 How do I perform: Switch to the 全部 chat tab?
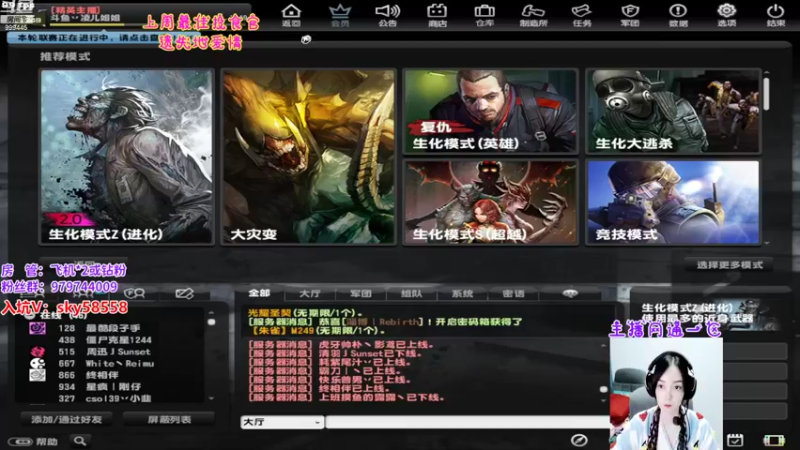coord(259,293)
